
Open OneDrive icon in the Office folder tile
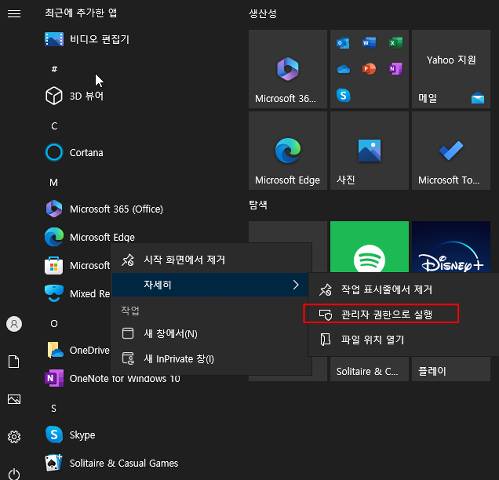coord(343,69)
